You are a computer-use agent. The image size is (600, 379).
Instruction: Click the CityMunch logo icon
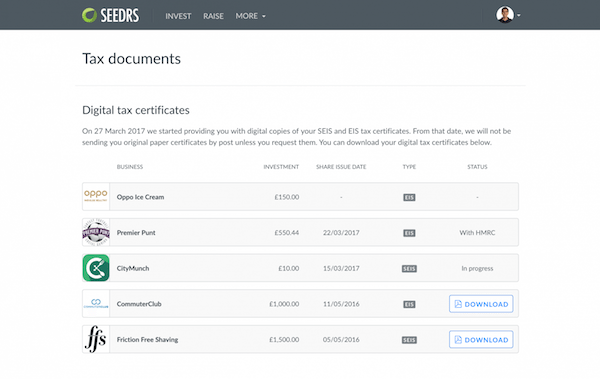click(96, 268)
